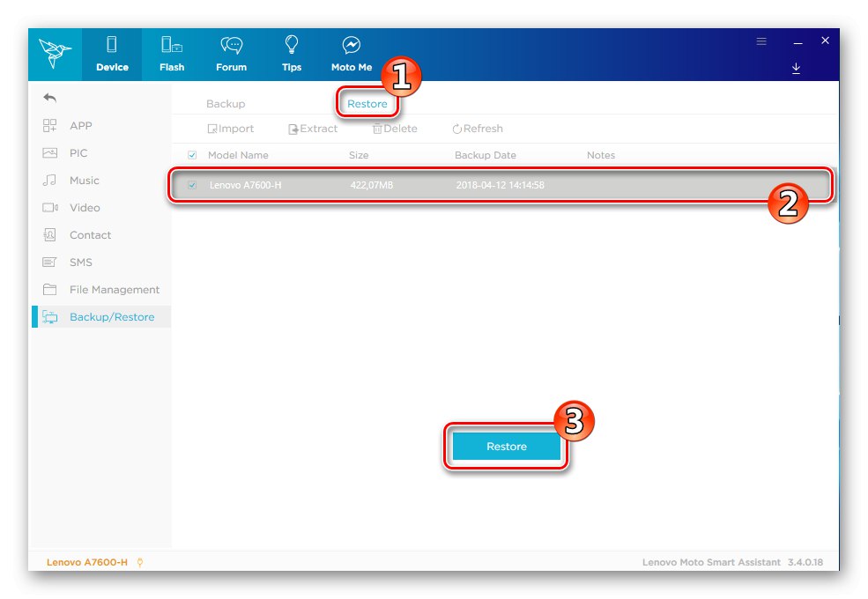Toggle the Lenovo A7600-H backup checkbox
This screenshot has height=599, width=868.
point(192,185)
